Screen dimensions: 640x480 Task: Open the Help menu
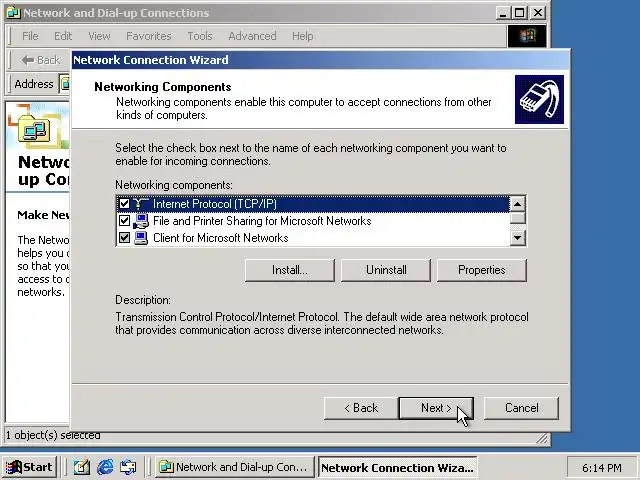(302, 36)
